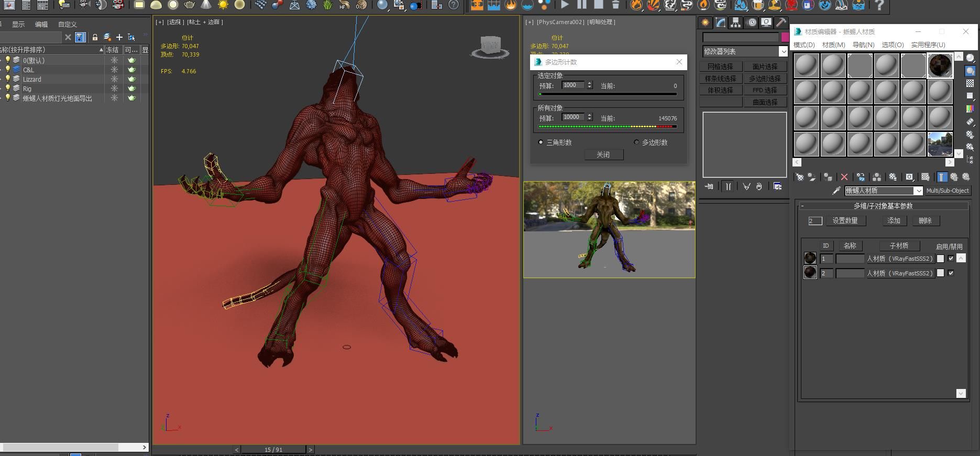The image size is (980, 456).
Task: Click the add layer plus icon
Action: point(119,37)
